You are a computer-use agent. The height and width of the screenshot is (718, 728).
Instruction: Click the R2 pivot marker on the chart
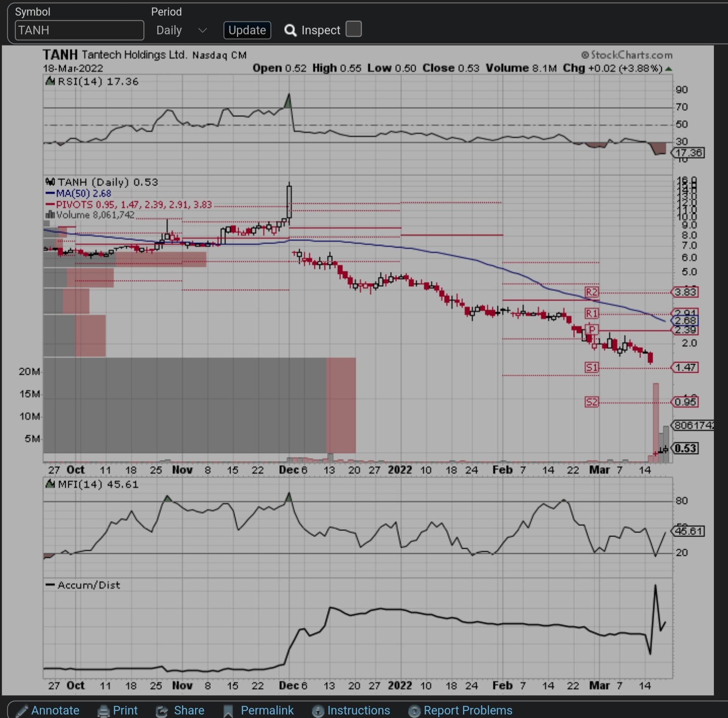tap(591, 292)
